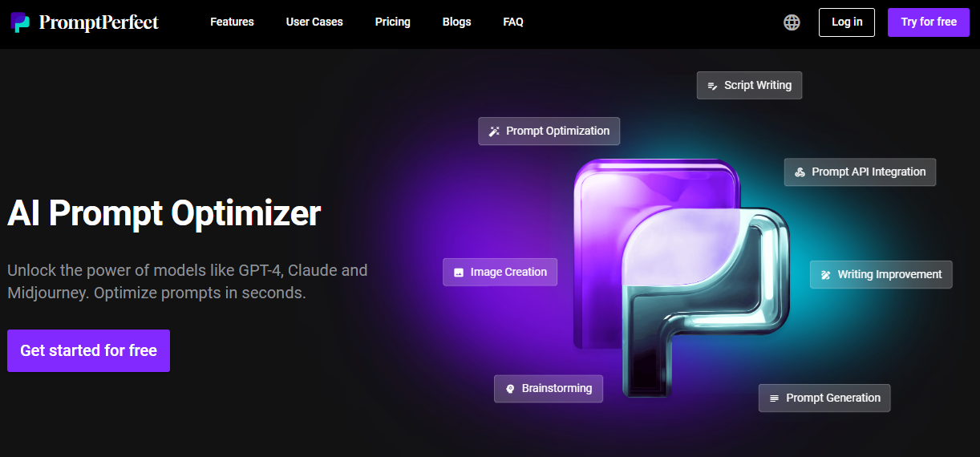The image size is (980, 457).
Task: Navigate to Blogs
Action: [x=456, y=22]
